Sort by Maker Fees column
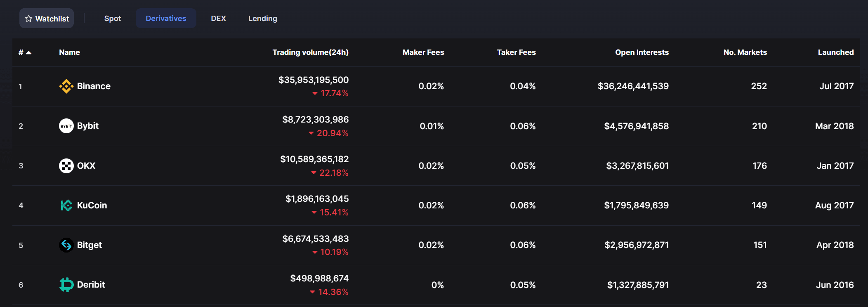The width and height of the screenshot is (868, 307). pyautogui.click(x=423, y=52)
